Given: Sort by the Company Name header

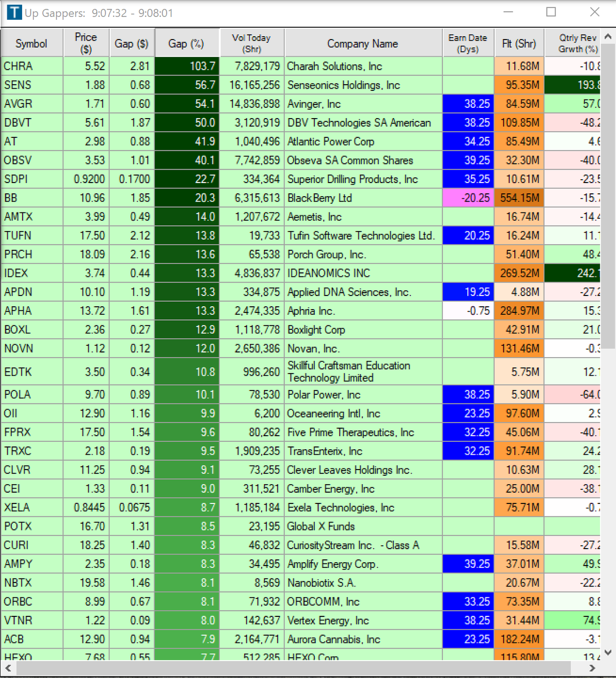Looking at the screenshot, I should [363, 44].
